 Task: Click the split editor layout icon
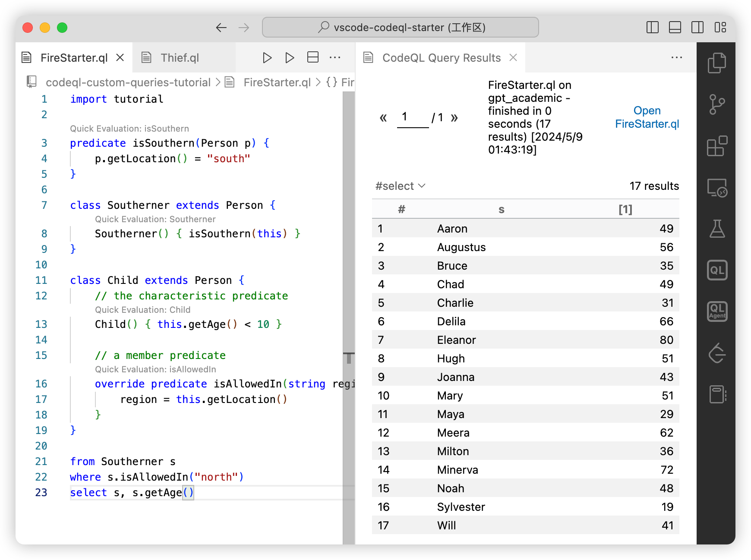click(x=313, y=57)
